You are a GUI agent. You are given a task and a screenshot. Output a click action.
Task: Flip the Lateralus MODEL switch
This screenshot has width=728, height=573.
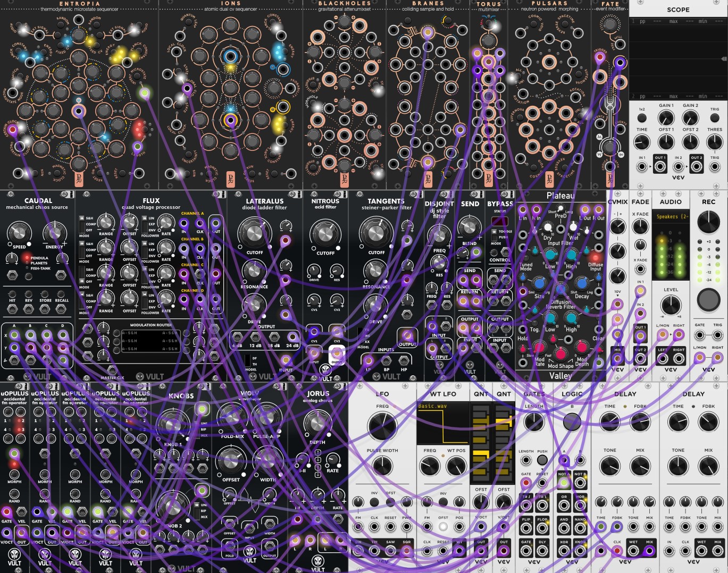tap(247, 361)
